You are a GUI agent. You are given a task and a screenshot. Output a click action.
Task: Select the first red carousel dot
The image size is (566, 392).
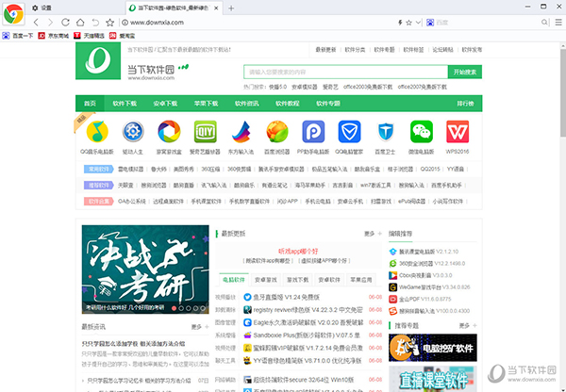click(x=174, y=308)
